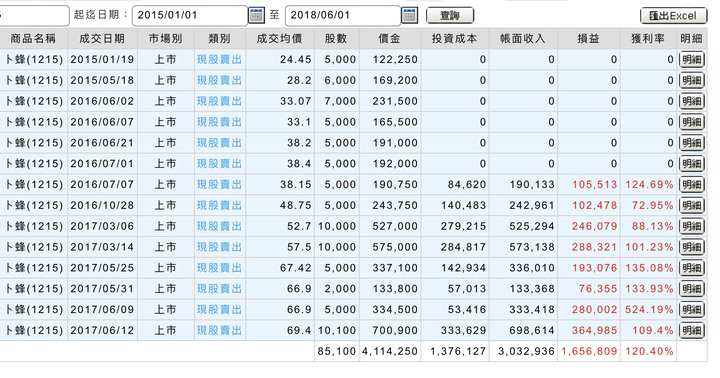Viewport: 720px width, 378px height.
Task: Open 明細 for the 2016/07/07 trade
Action: click(692, 185)
